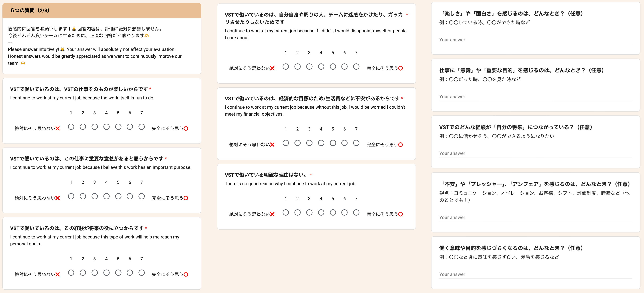Select rating 6 for 'reach my personal goals' question
Screen dimensions: 644x293
coord(130,272)
